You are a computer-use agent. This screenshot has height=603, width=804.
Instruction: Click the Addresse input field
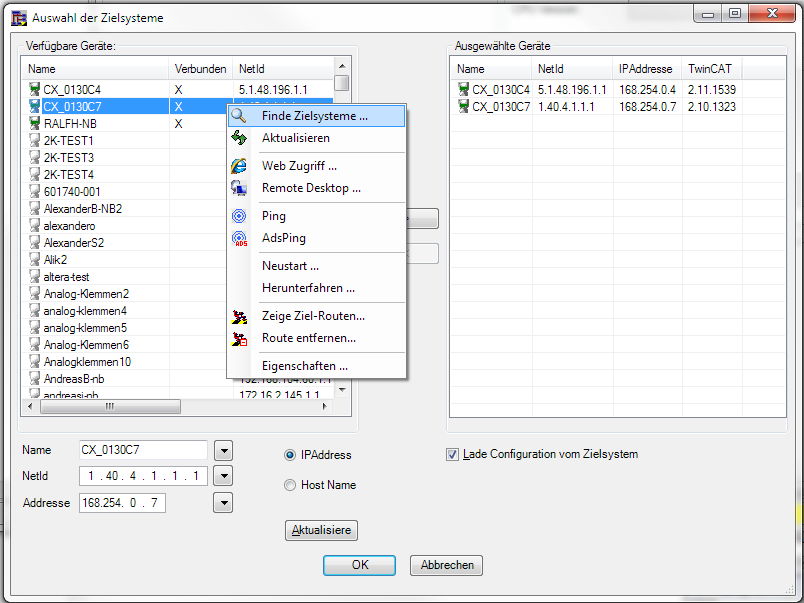pos(123,503)
